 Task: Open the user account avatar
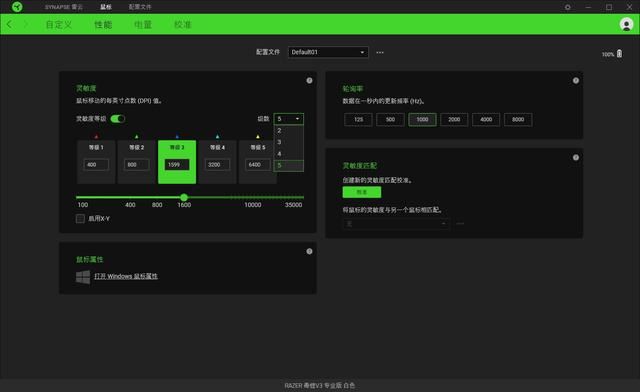click(626, 24)
